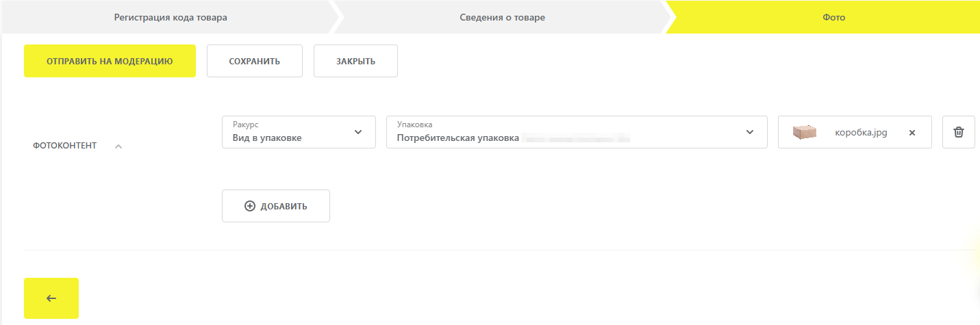
Task: Click the box thumbnail of коробка.jpg
Action: (805, 132)
